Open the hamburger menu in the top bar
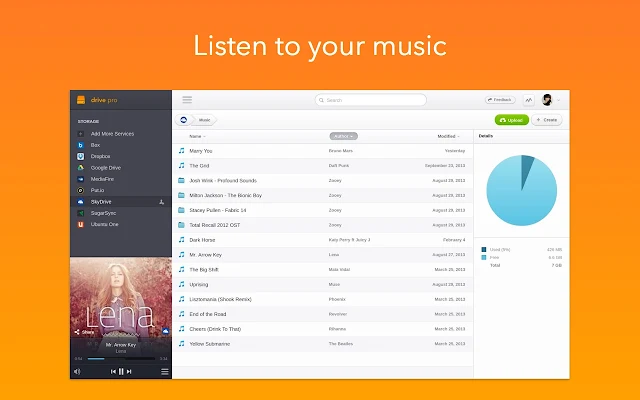The width and height of the screenshot is (640, 400). click(187, 100)
